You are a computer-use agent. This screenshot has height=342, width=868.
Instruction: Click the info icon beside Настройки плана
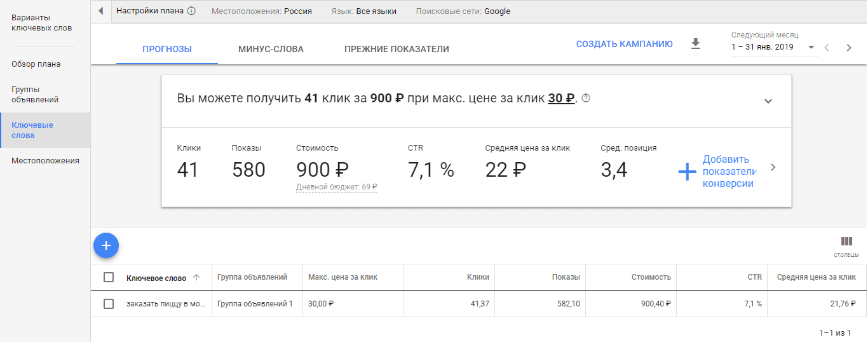point(191,11)
